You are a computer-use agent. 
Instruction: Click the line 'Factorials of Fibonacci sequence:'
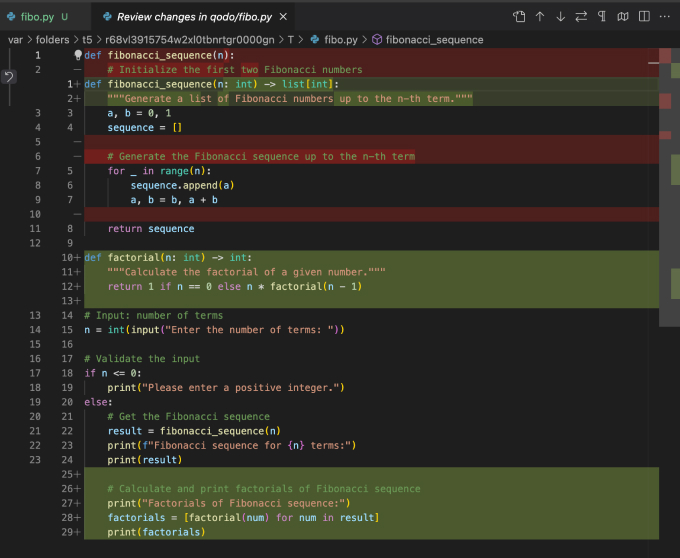(x=229, y=503)
